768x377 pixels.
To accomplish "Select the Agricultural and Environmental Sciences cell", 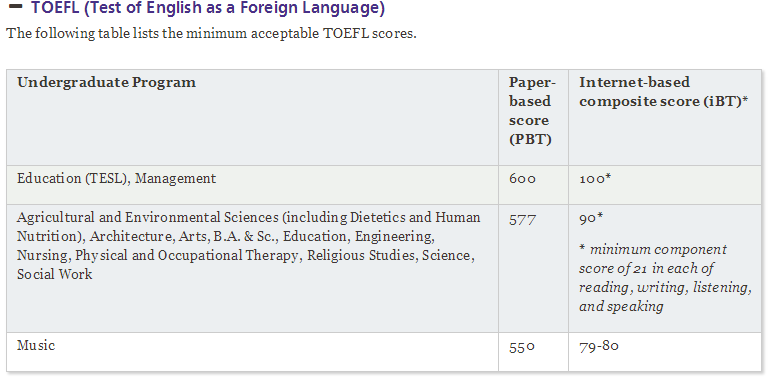I will coord(253,268).
